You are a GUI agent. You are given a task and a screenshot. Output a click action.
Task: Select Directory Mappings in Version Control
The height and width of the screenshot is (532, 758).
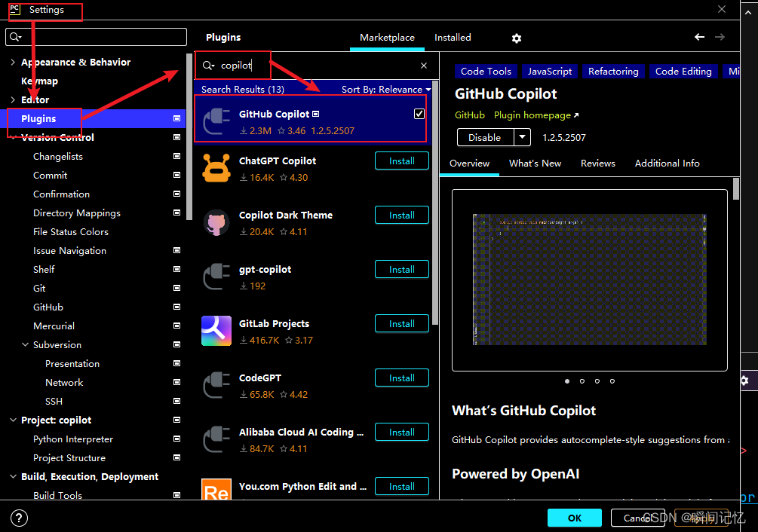point(76,213)
